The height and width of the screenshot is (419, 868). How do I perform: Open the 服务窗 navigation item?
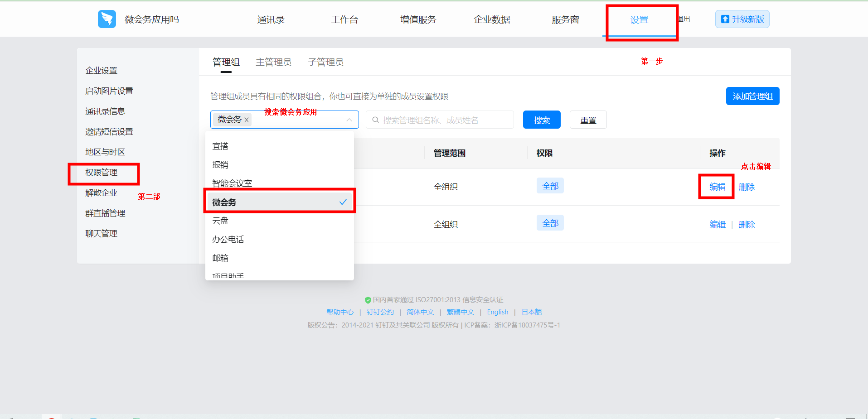tap(565, 19)
